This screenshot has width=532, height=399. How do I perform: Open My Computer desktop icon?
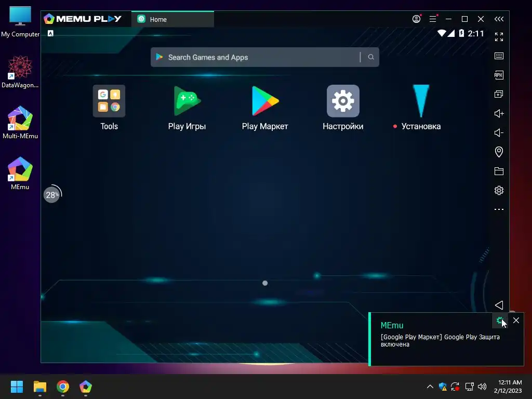[20, 21]
